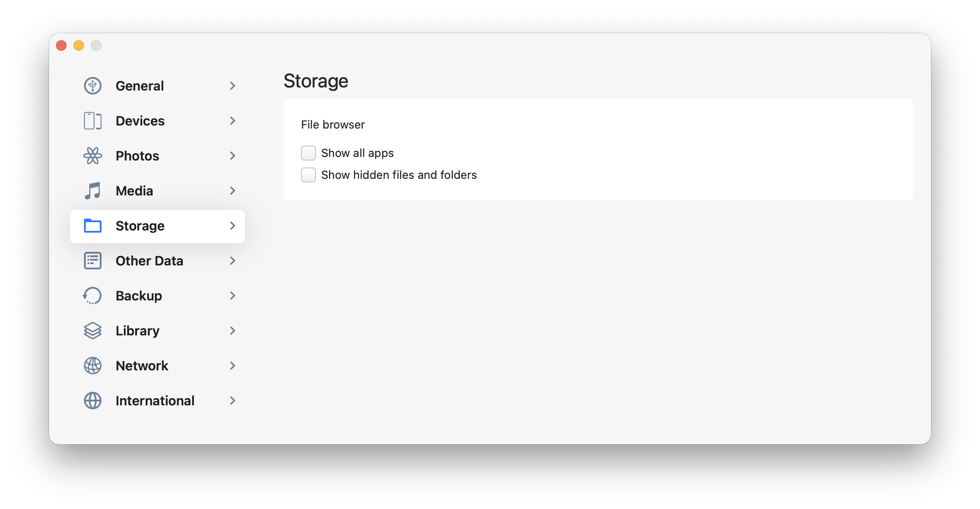Image resolution: width=980 pixels, height=509 pixels.
Task: Select the Library label in sidebar
Action: tap(137, 331)
